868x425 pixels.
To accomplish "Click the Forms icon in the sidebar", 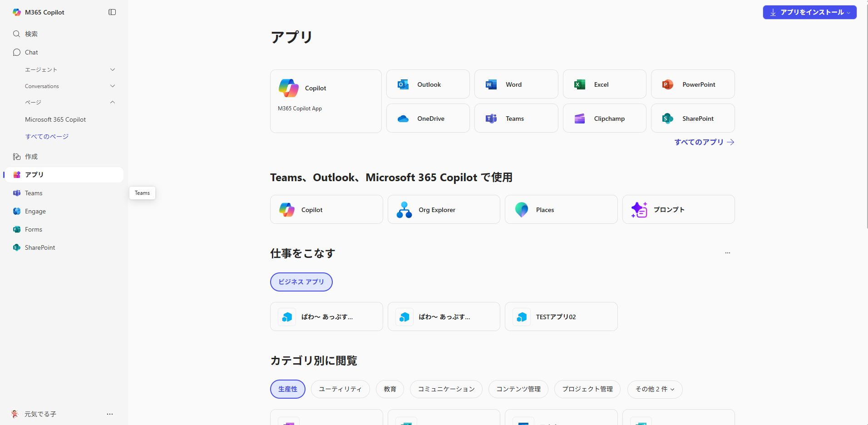I will (x=17, y=229).
